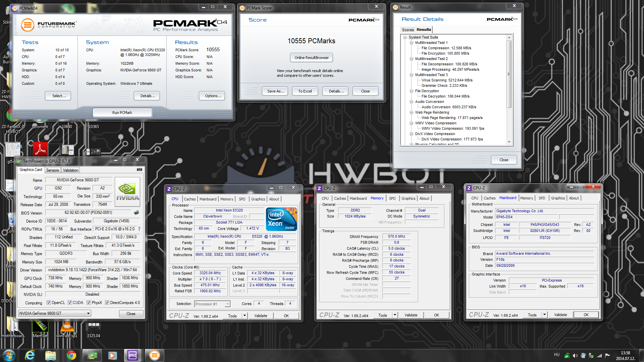Open Google Chrome from taskbar
This screenshot has width=644, height=362.
tap(71, 355)
